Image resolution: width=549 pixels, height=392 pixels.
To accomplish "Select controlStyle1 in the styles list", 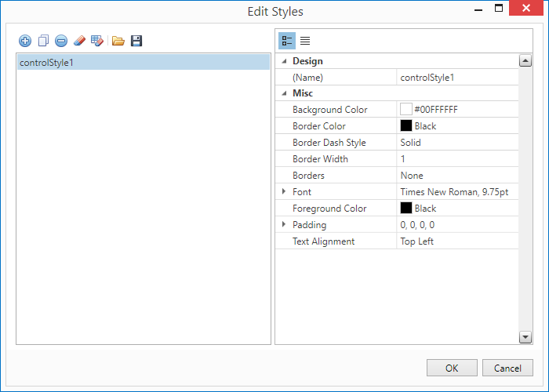I will 143,62.
